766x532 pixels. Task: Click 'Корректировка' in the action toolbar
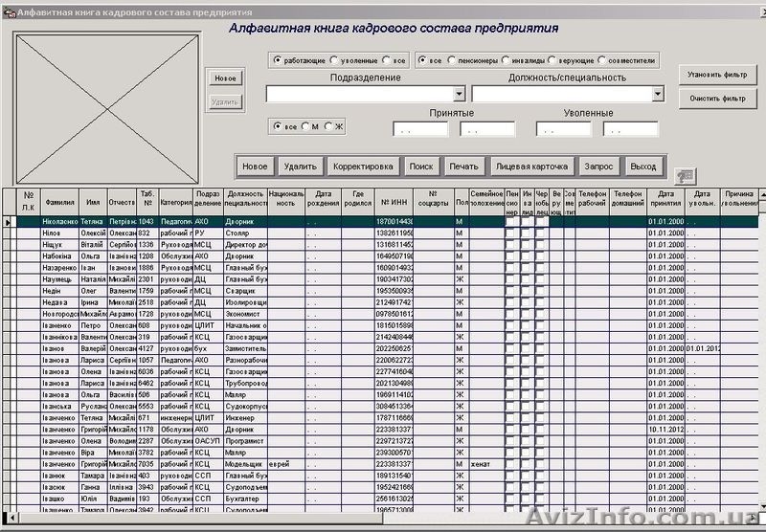pos(363,166)
